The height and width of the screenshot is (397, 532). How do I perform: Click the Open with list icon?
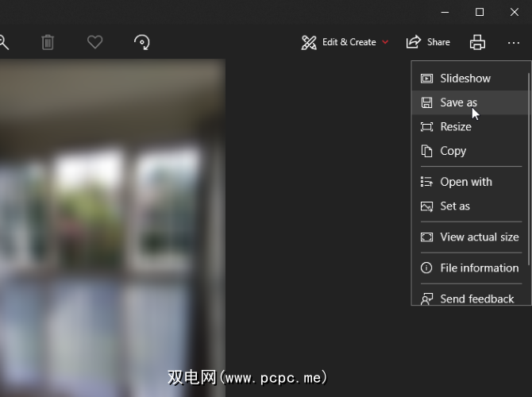(426, 182)
